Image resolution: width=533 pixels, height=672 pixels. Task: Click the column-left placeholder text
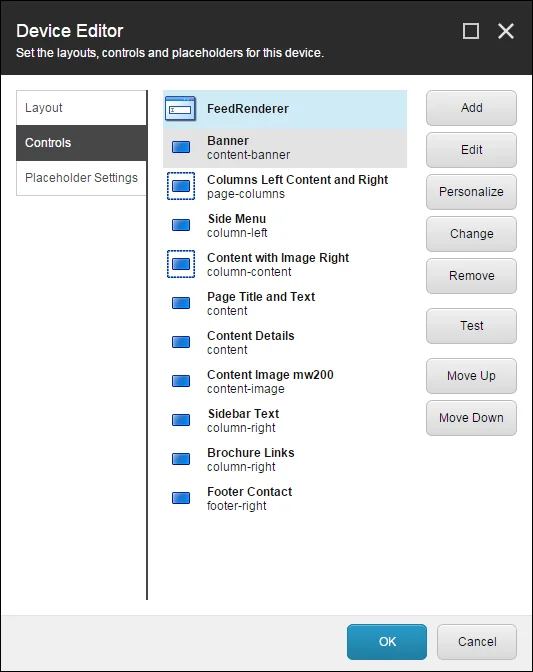[x=237, y=233]
